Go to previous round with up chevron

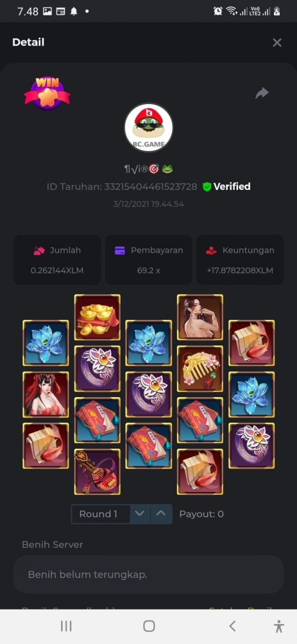point(161,514)
